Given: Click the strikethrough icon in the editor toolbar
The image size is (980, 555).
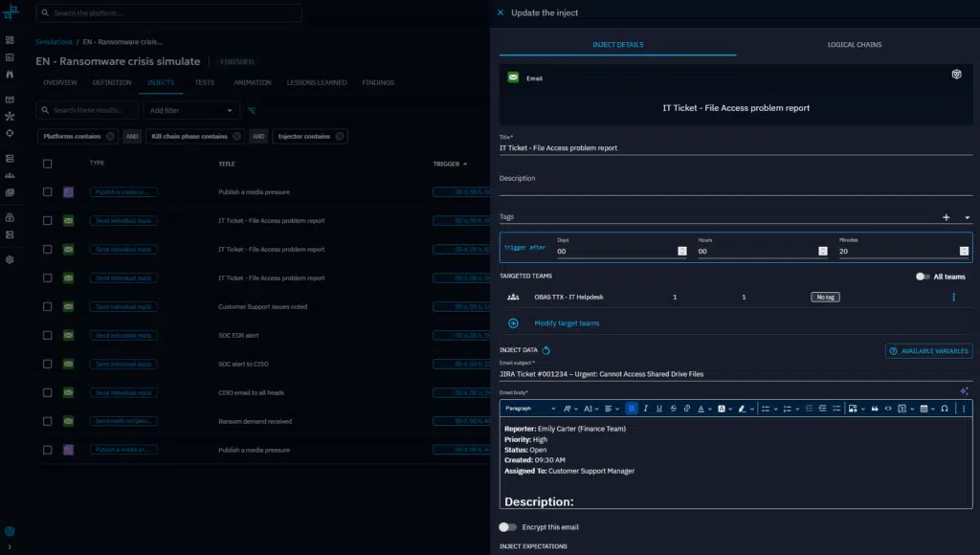Looking at the screenshot, I should [673, 409].
